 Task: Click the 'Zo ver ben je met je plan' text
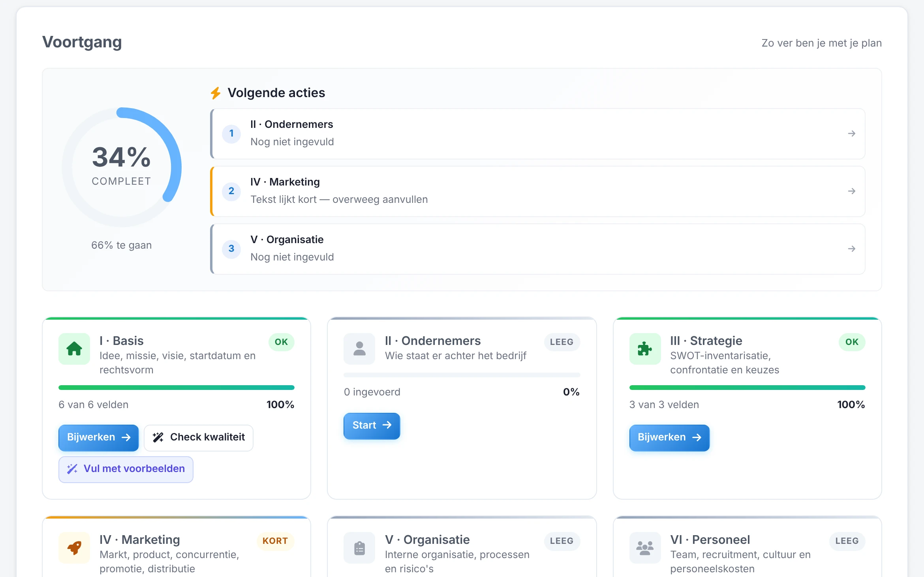tap(821, 43)
